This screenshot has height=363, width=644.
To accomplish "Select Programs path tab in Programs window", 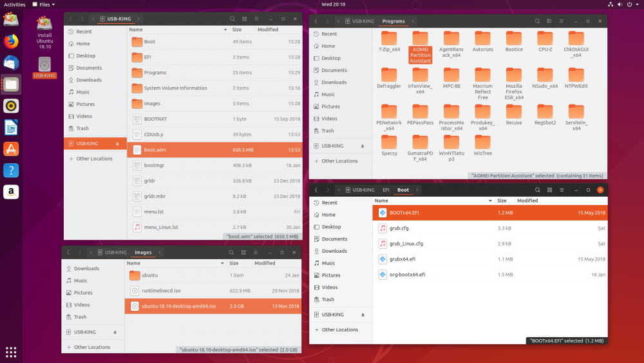I will (393, 21).
